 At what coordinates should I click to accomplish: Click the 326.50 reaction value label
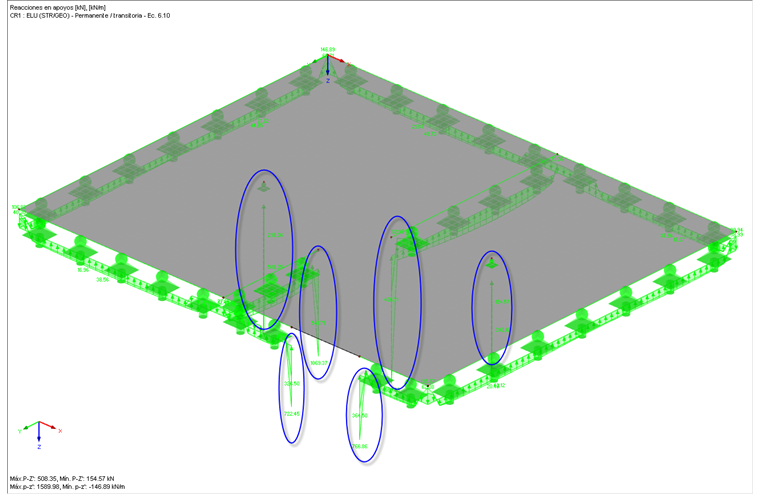tap(292, 383)
